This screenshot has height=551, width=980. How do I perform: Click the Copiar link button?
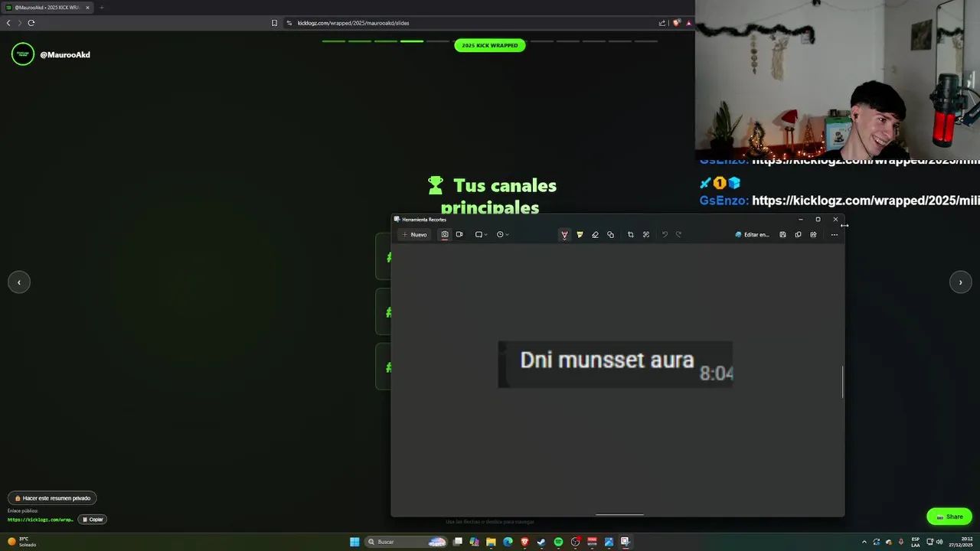pos(92,520)
